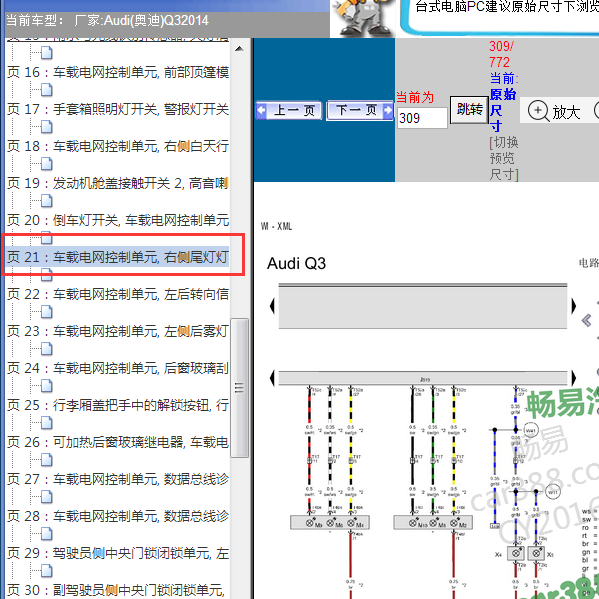This screenshot has width=599, height=599.
Task: Open page 28: 车载电网控制单元, 数据总线诊
Action: pyautogui.click(x=118, y=516)
